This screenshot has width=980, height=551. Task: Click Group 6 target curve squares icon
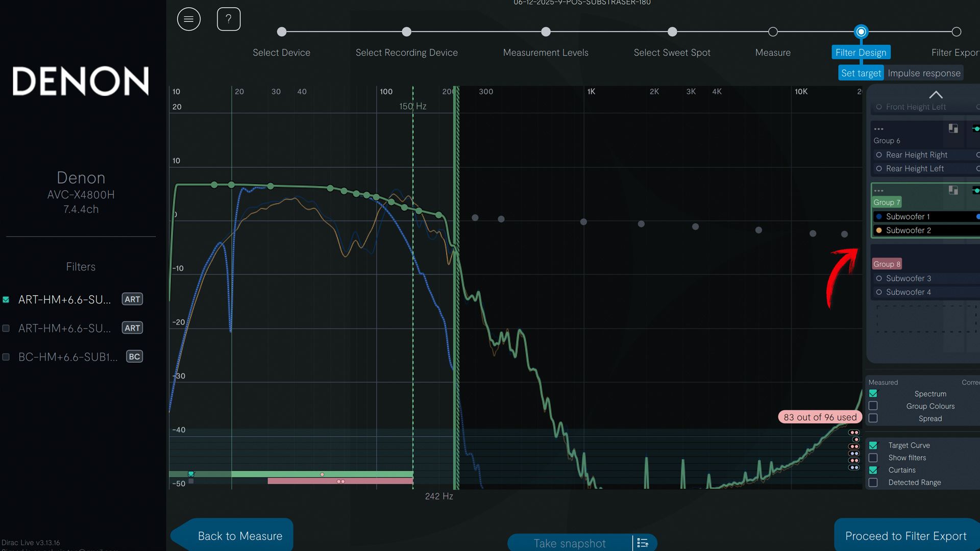coord(953,129)
